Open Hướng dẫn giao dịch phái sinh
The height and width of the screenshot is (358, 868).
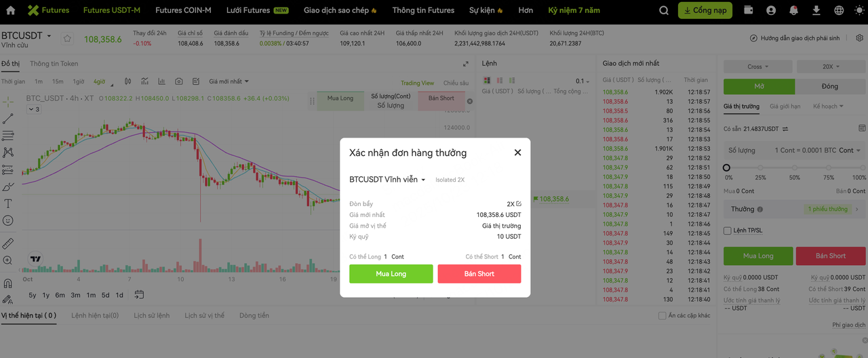(795, 39)
